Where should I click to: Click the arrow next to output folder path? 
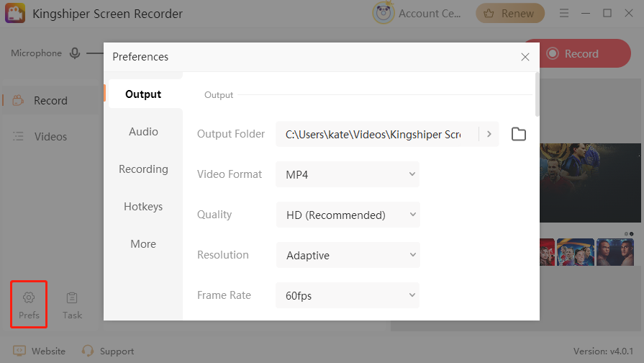489,134
